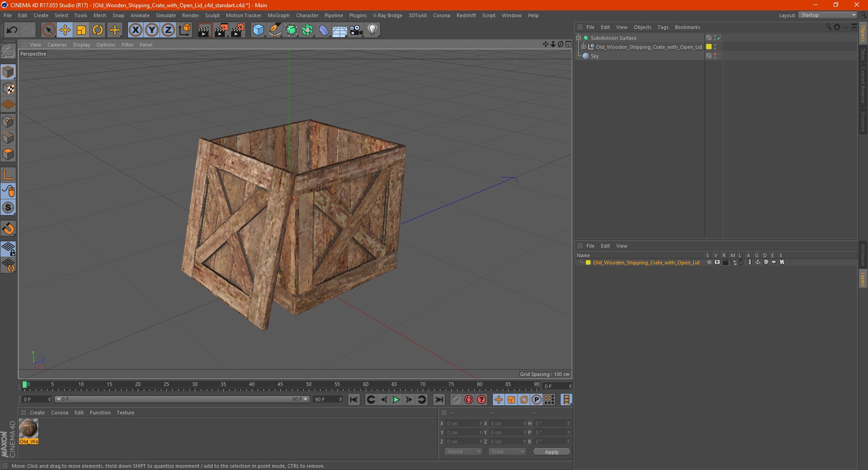
Task: Add a subdivision surface generator
Action: point(291,30)
